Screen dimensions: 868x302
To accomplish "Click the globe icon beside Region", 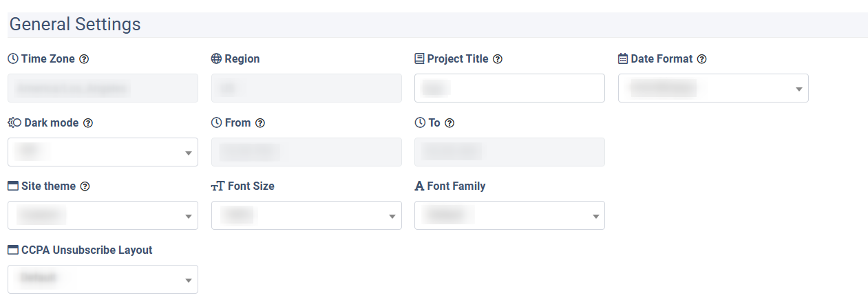I will coord(216,59).
